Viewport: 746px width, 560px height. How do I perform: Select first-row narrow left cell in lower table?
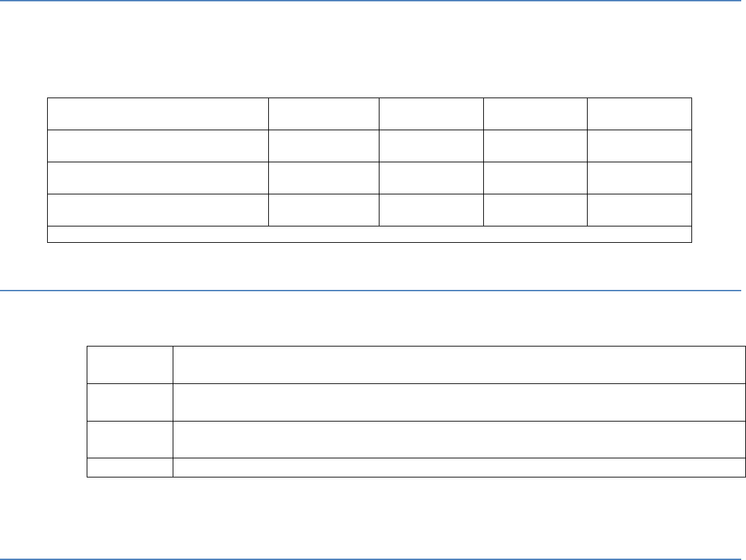(130, 365)
